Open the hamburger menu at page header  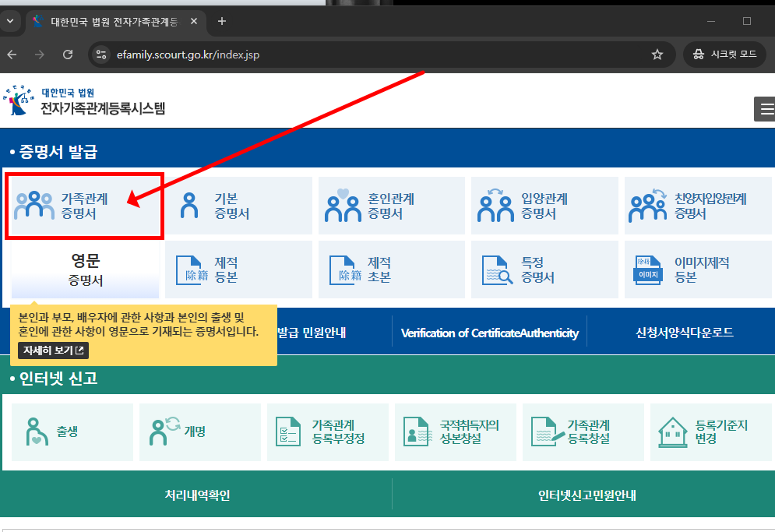(766, 109)
